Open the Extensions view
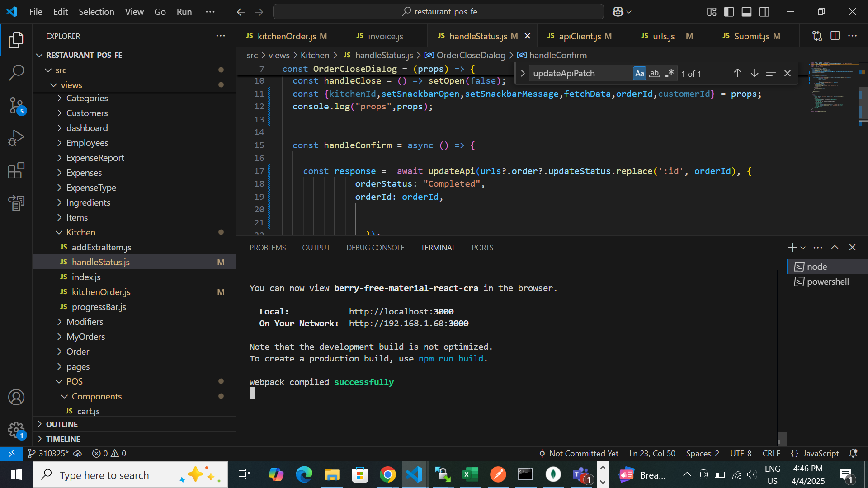Screen dimensions: 868x488 point(16,171)
